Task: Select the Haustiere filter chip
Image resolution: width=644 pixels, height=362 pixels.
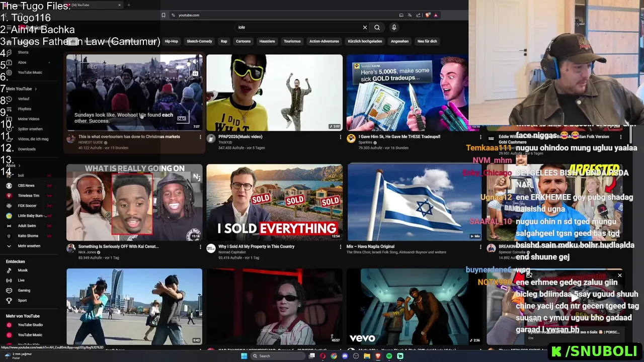Action: [x=267, y=41]
